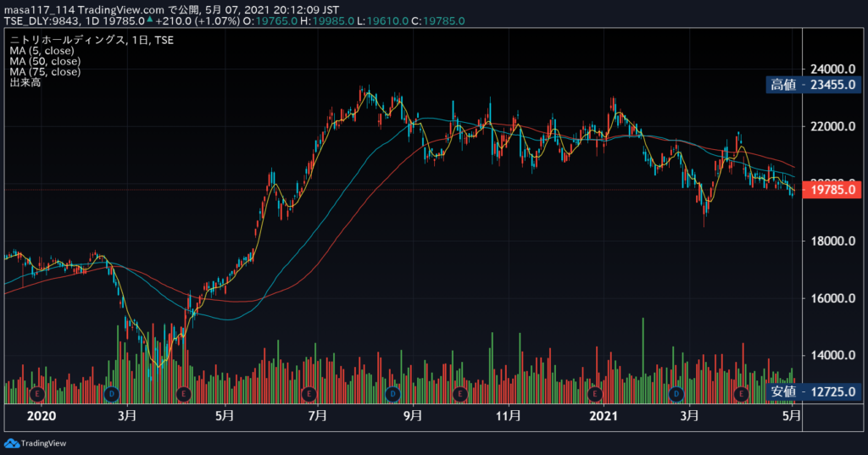The height and width of the screenshot is (455, 868).
Task: Click the 18000.0 price axis label
Action: tap(832, 241)
